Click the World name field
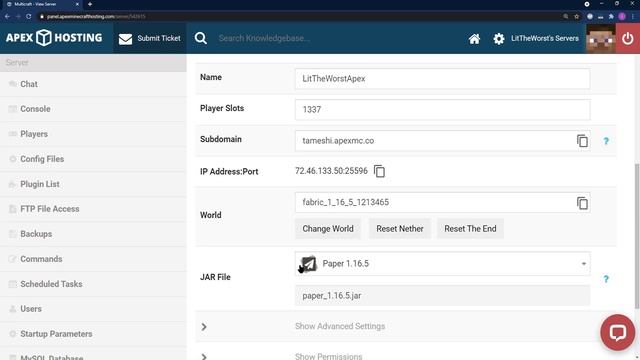Screen dimensions: 640x360 (442, 202)
